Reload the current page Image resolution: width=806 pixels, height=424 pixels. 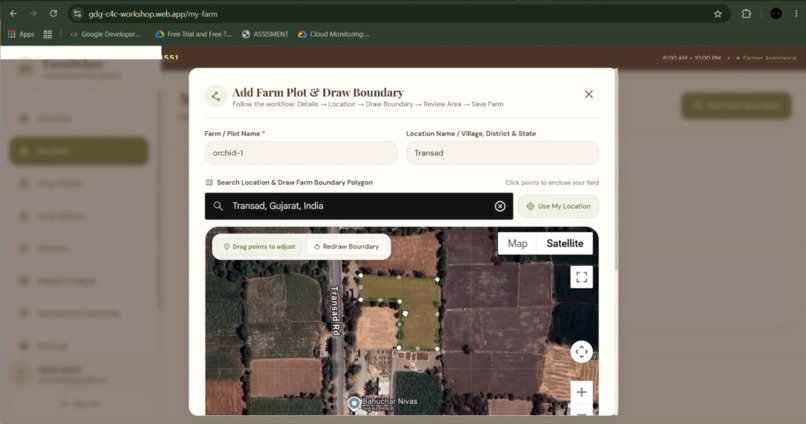(53, 14)
